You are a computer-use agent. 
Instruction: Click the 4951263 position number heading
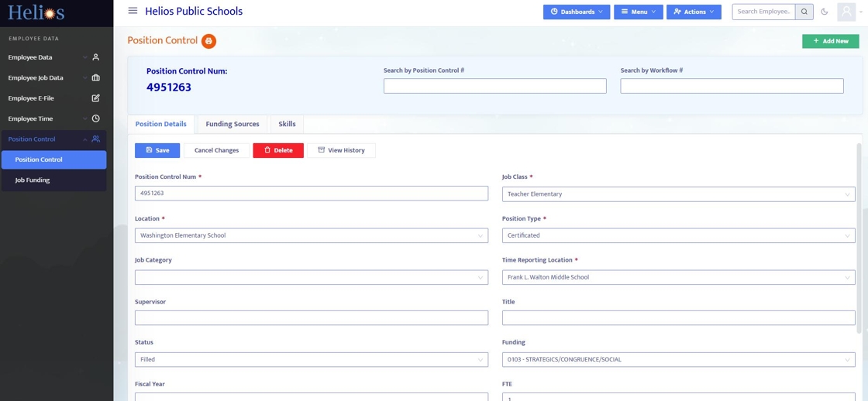[x=169, y=87]
